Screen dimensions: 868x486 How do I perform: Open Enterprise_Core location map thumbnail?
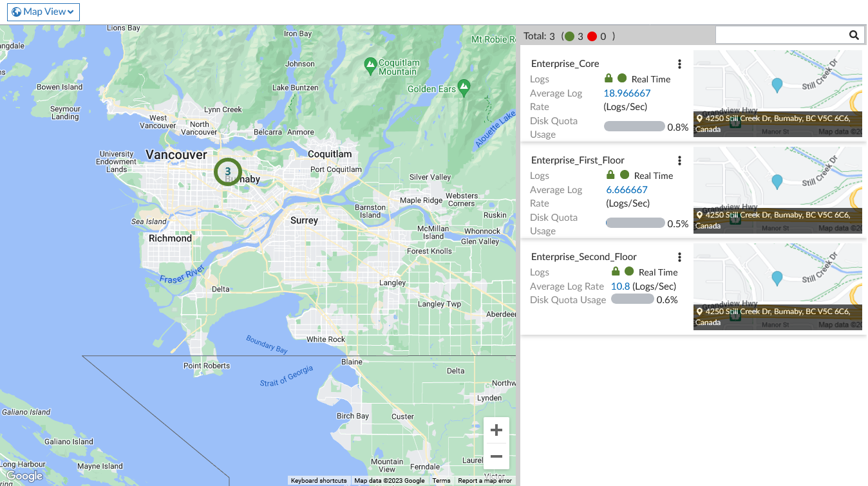[x=778, y=93]
